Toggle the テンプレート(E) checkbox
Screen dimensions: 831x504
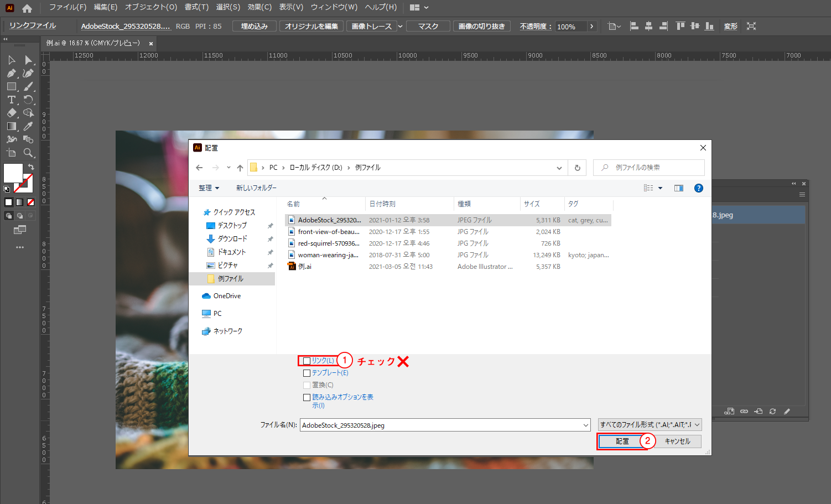(307, 373)
